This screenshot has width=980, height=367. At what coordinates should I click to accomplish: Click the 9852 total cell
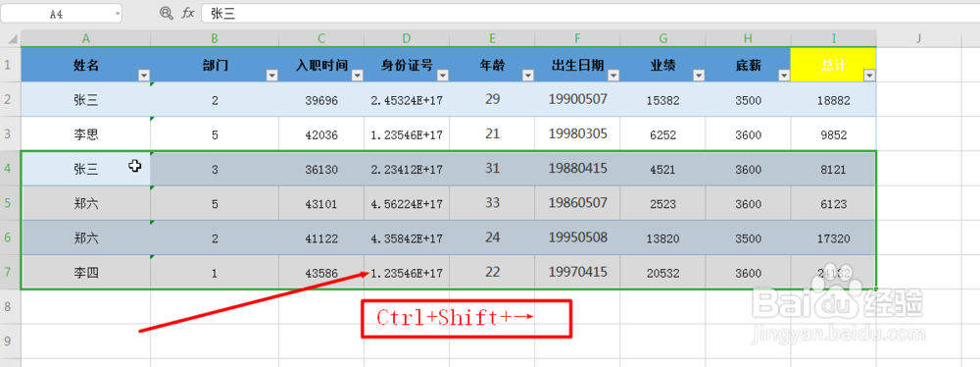pyautogui.click(x=834, y=133)
